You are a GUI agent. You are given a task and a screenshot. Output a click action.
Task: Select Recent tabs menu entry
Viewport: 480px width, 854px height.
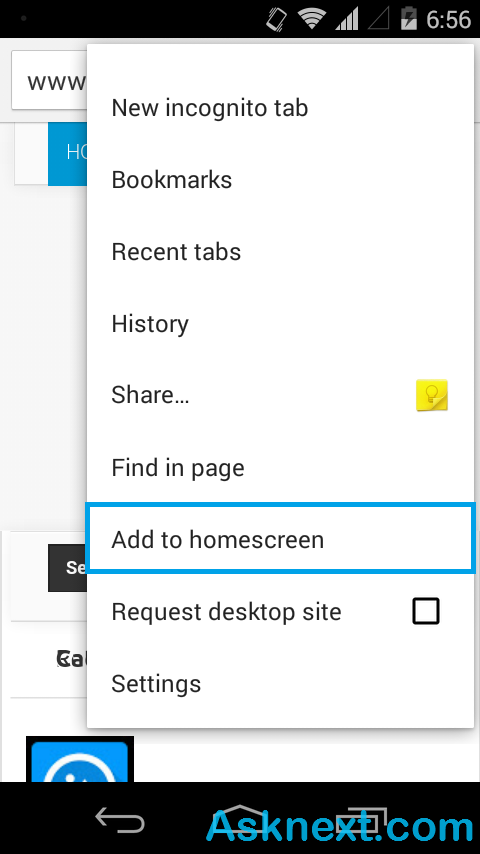coord(281,252)
